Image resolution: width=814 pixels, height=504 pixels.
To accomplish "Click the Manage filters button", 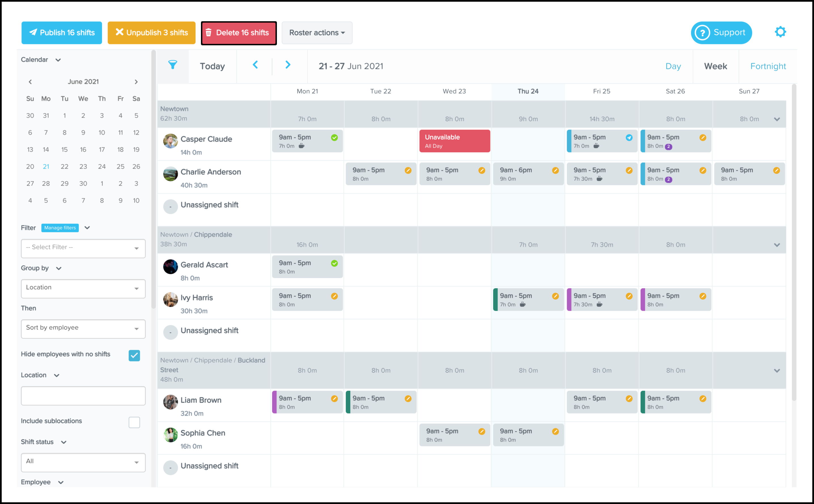I will (x=60, y=228).
